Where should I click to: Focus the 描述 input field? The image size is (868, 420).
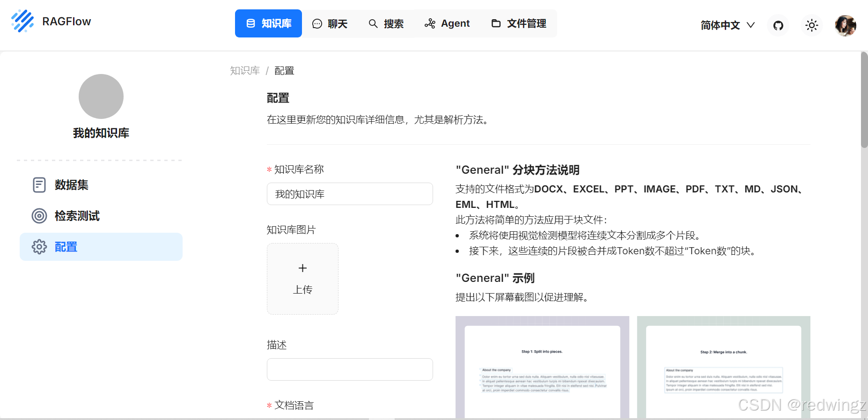point(350,369)
